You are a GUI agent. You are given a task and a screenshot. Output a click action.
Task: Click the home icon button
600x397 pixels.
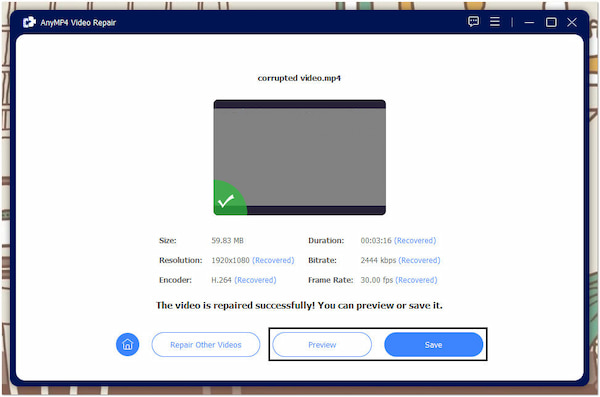(127, 344)
